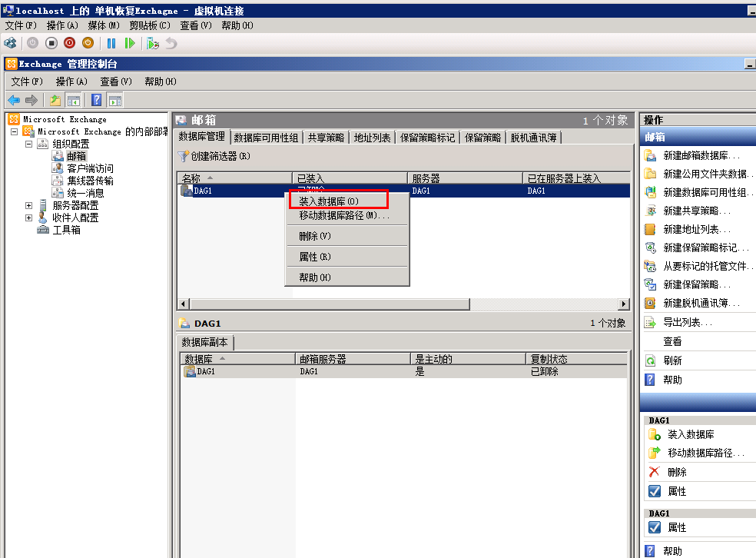The image size is (756, 558).
Task: Click the VM snapshot icon
Action: point(153,43)
